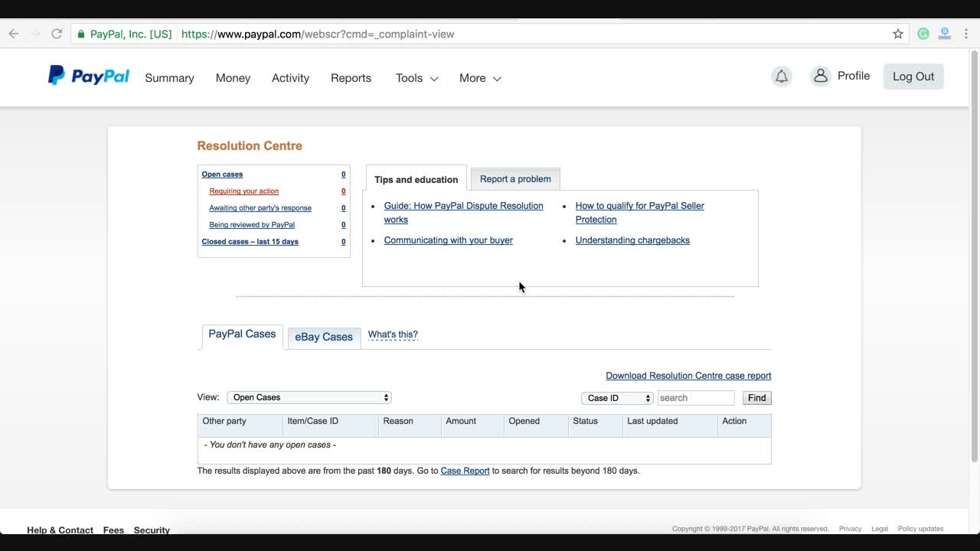The width and height of the screenshot is (980, 551).
Task: Go back in browser history
Action: [x=13, y=34]
